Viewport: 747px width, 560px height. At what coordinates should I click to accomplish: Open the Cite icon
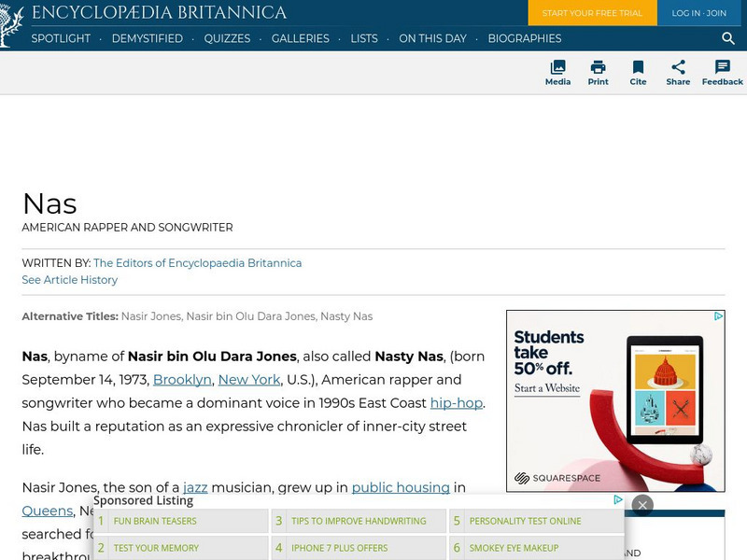click(x=639, y=73)
